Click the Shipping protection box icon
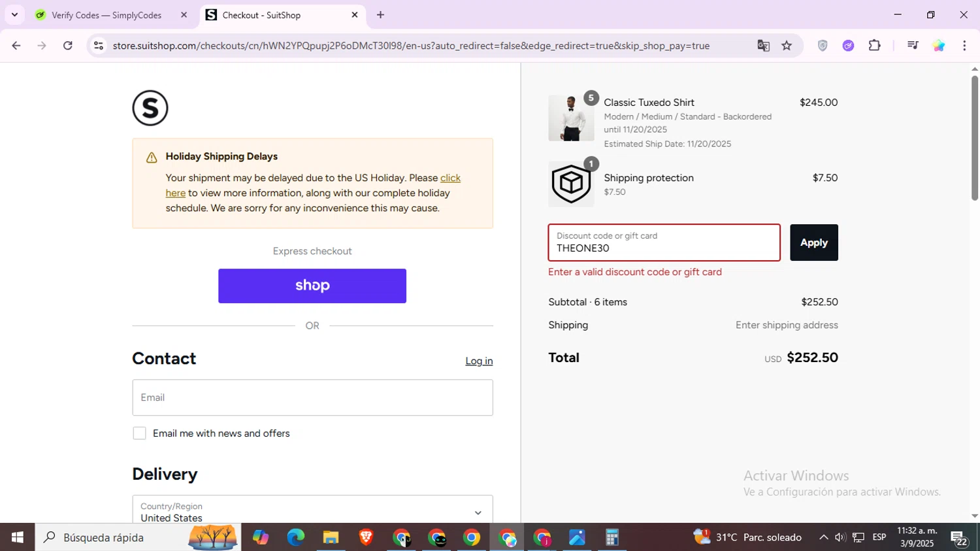This screenshot has height=551, width=980. click(x=571, y=184)
